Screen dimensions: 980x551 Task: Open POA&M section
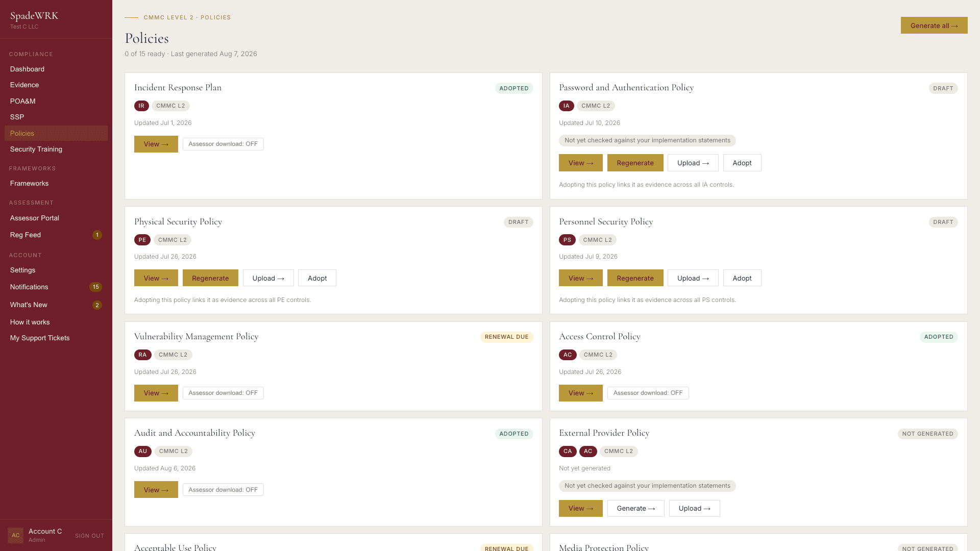[x=56, y=101]
